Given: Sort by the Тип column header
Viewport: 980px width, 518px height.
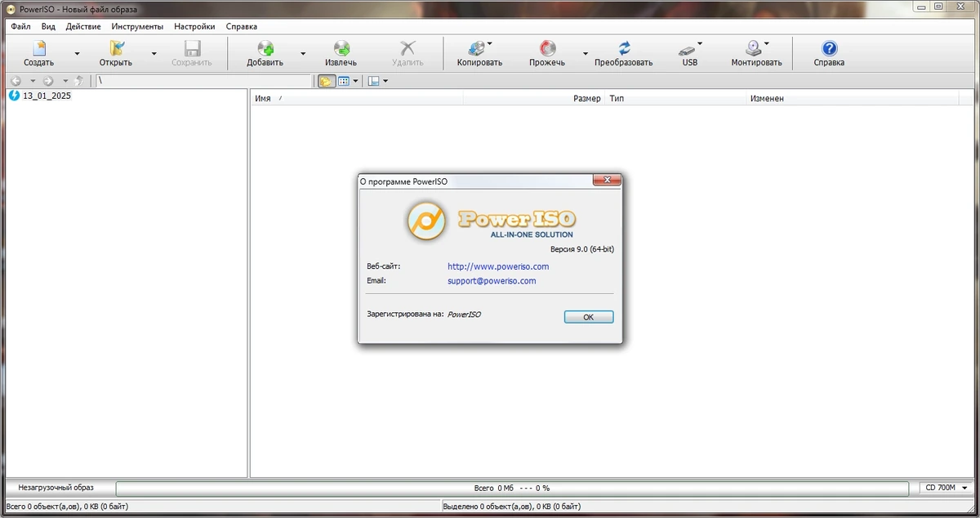Looking at the screenshot, I should 675,98.
